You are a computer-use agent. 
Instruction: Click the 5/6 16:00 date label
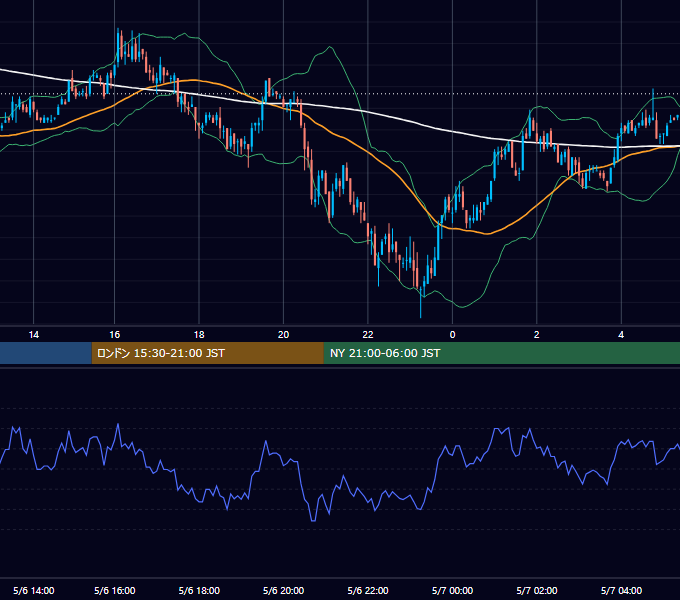pos(114,590)
